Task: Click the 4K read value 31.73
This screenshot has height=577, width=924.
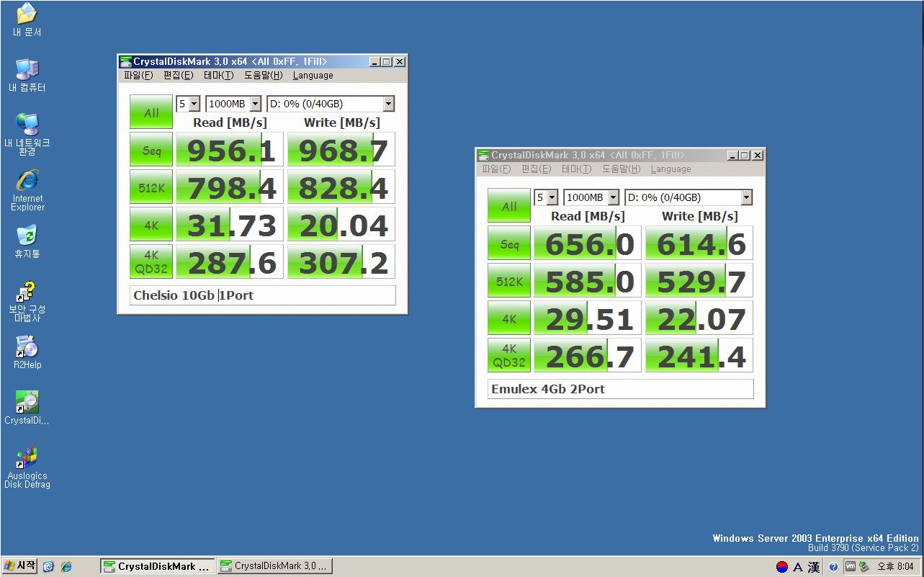Action: tap(229, 225)
